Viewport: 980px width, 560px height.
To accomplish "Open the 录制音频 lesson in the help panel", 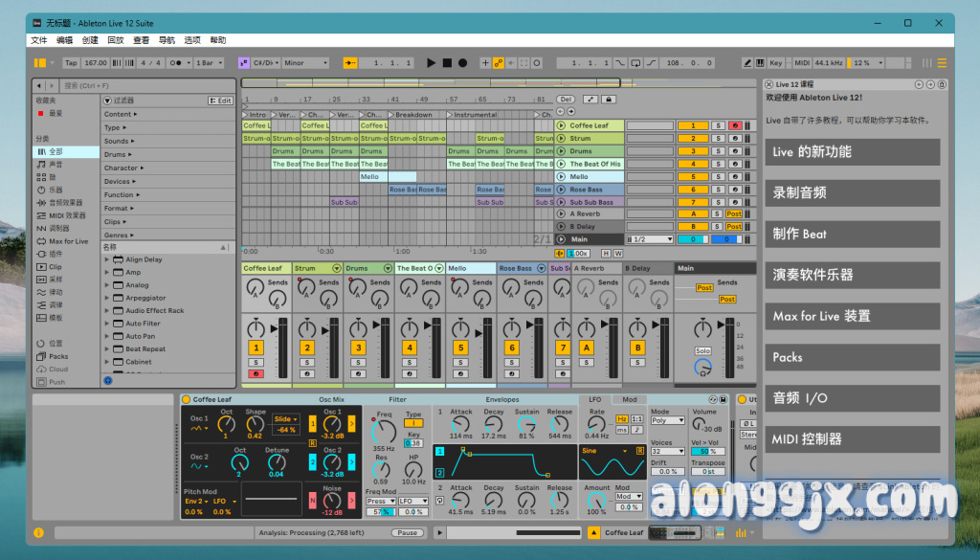I will tap(851, 192).
